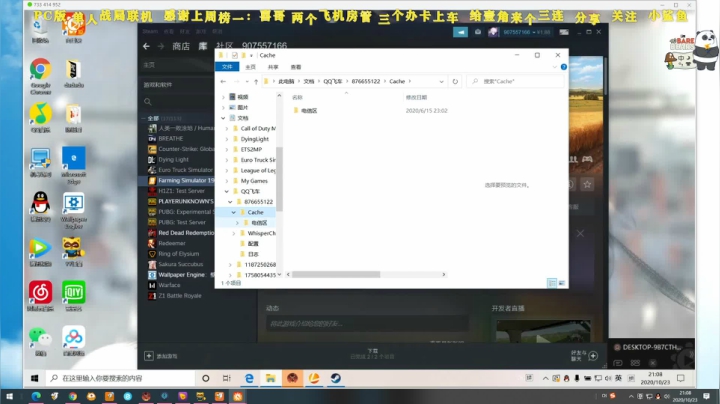Collapse the 876655122 tree node
The height and width of the screenshot is (404, 720).
(231, 202)
